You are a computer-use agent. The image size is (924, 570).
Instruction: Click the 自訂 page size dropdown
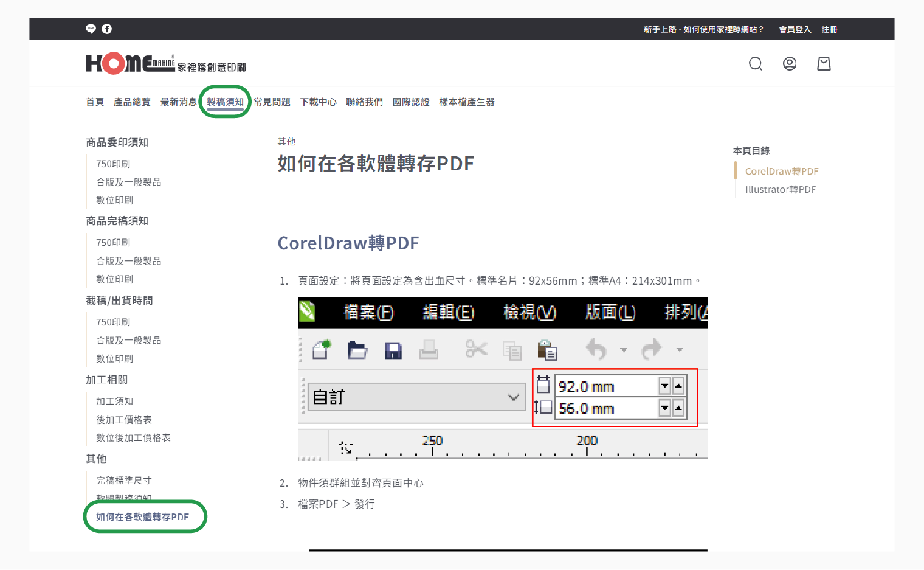tap(416, 397)
